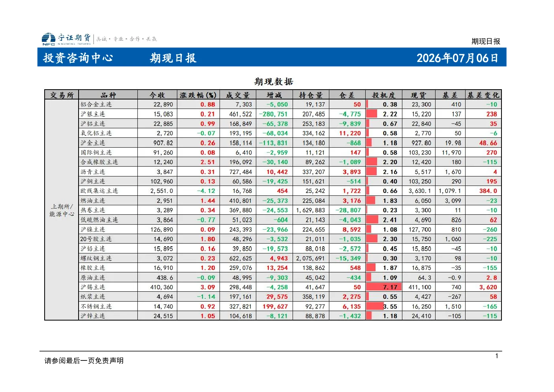Select the 燃油主连 row name
This screenshot has width=554, height=392.
(93, 201)
